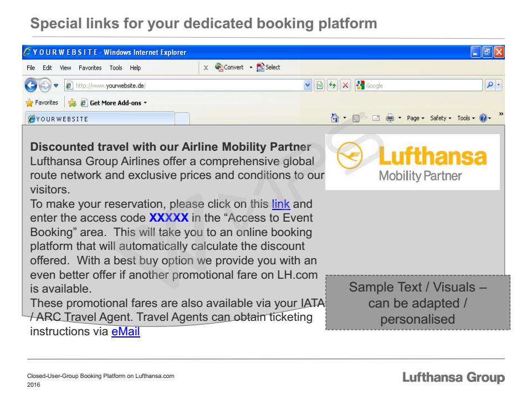532x399 pixels.
Task: Open the Safety command bar menu
Action: click(x=441, y=118)
